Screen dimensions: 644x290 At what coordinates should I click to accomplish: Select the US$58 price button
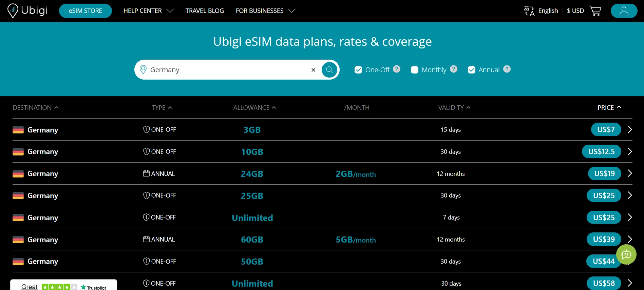click(604, 283)
